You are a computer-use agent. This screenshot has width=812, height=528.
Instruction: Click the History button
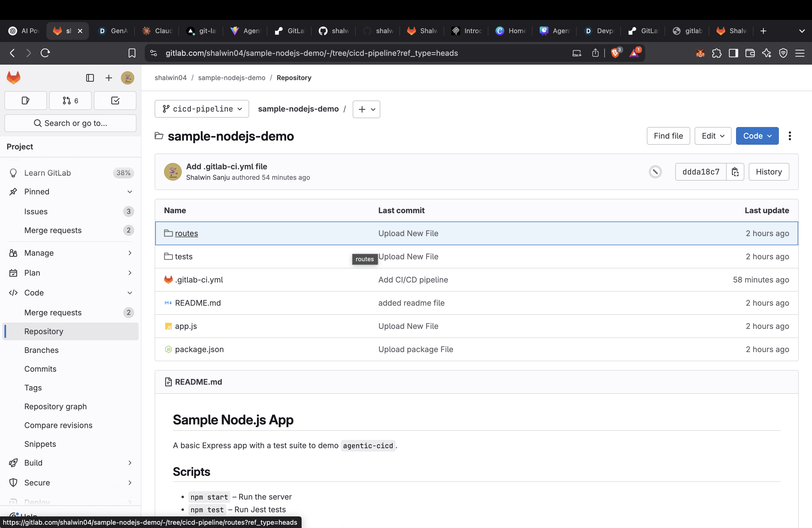[x=768, y=172]
